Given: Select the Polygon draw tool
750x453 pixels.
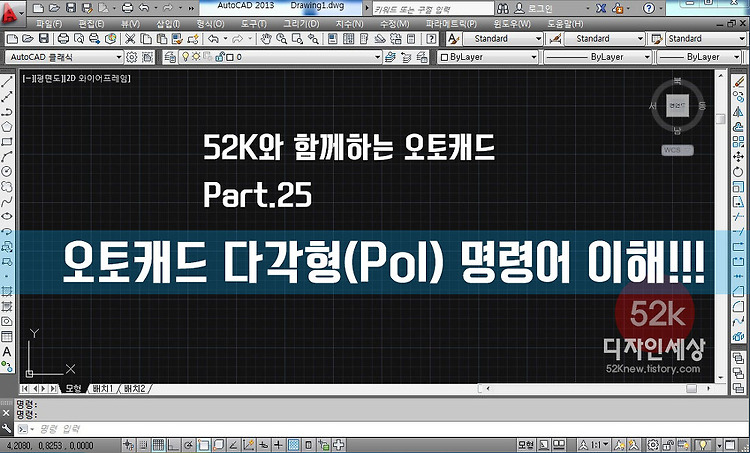Looking at the screenshot, I should tap(7, 127).
